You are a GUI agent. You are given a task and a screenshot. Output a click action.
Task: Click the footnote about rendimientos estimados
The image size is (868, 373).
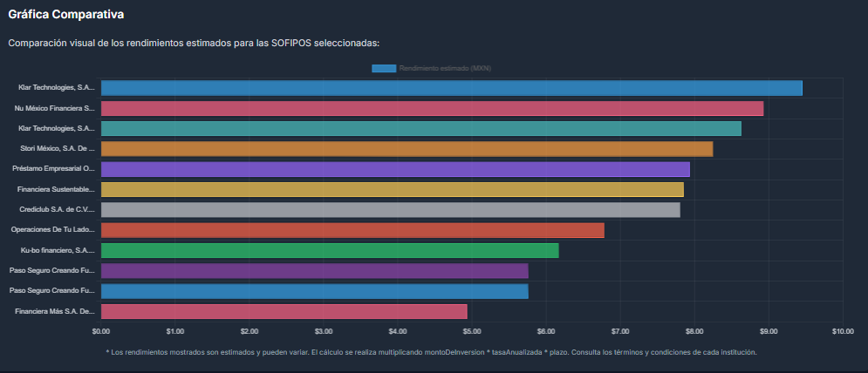[x=431, y=352]
